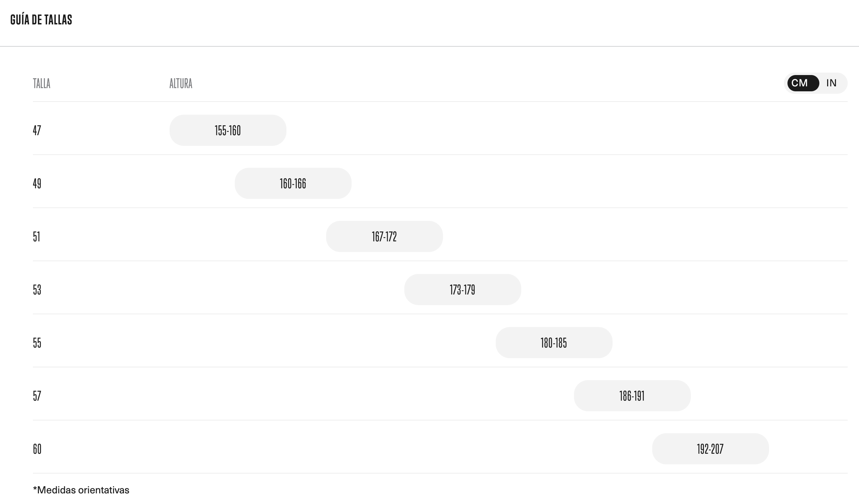Select size 55 row label

click(x=37, y=343)
